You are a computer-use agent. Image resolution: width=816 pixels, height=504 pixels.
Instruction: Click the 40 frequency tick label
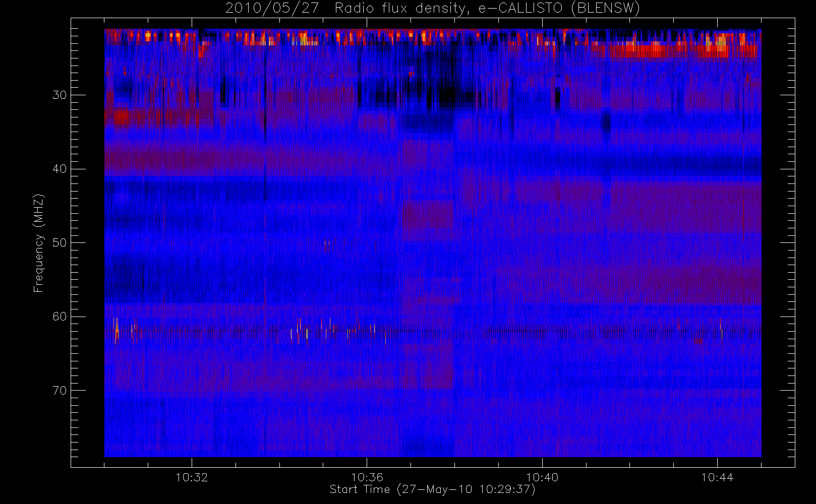point(60,169)
